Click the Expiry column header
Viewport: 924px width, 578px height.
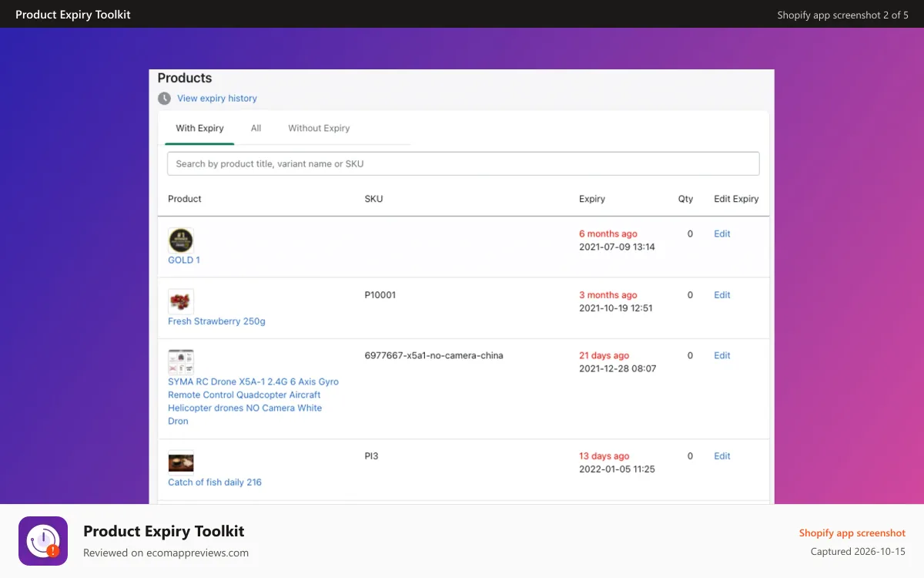point(592,199)
